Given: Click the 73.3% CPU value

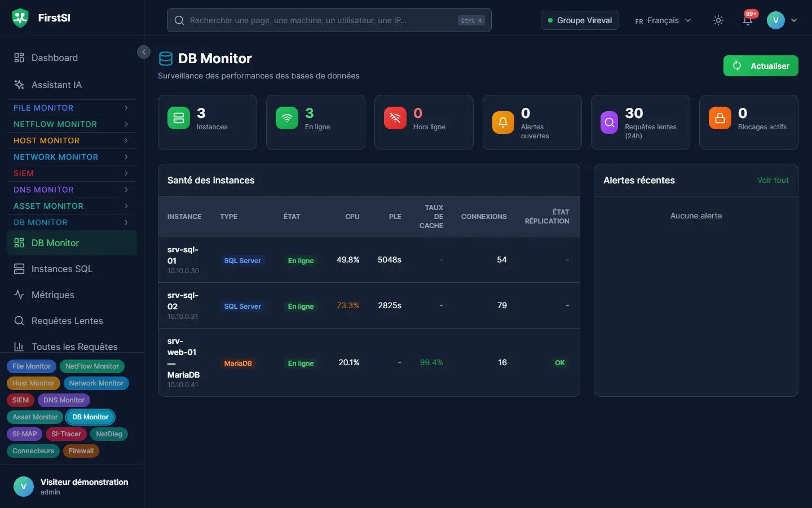Looking at the screenshot, I should (348, 305).
